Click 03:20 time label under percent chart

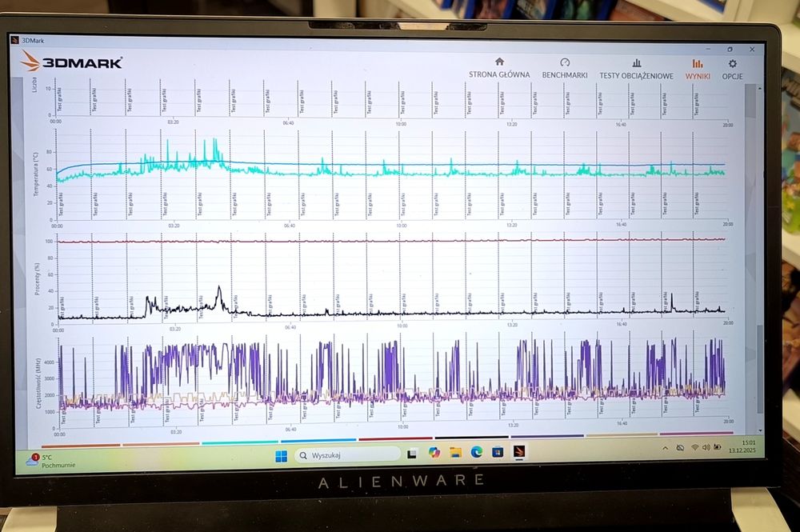coord(175,329)
